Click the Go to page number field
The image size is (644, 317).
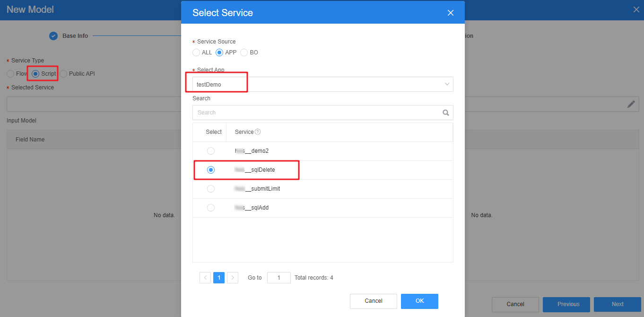coord(279,278)
